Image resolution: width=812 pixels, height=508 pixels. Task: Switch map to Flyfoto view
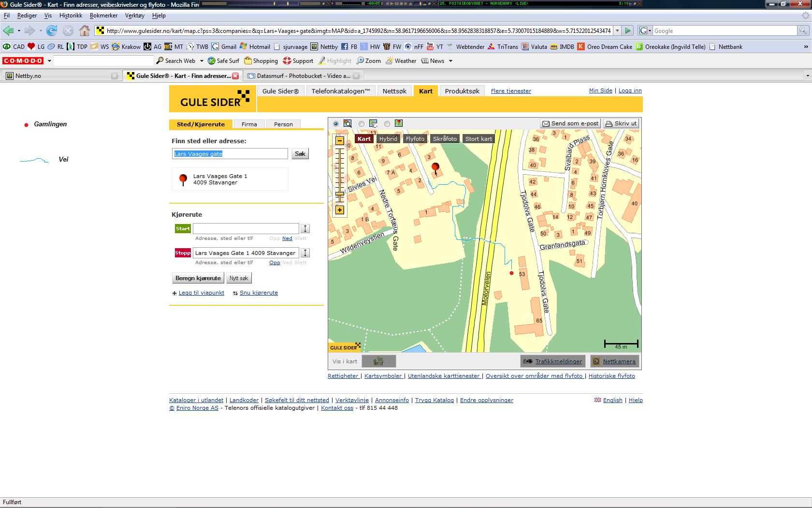415,138
